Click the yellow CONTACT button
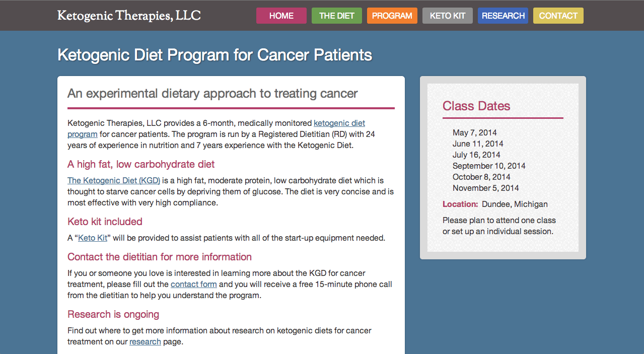 point(558,16)
